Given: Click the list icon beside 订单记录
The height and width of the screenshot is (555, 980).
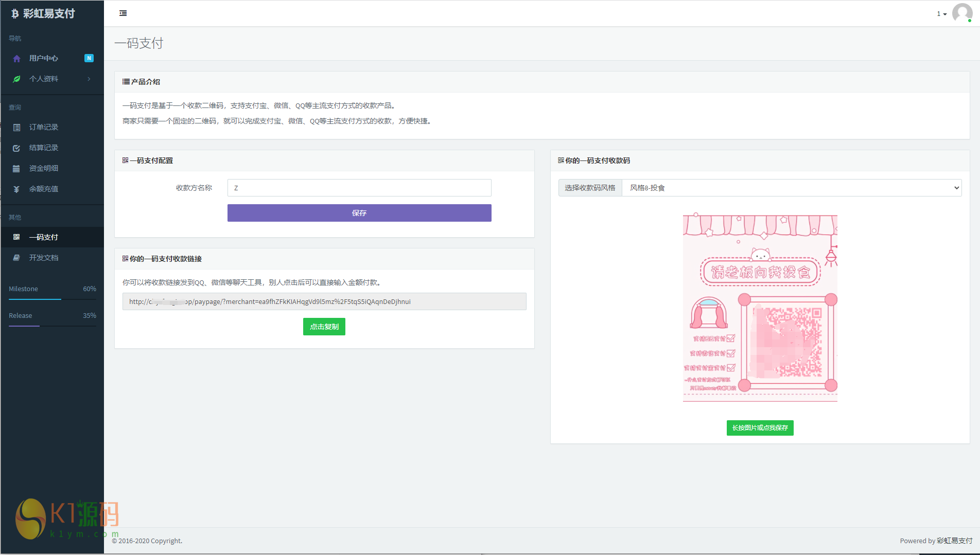Looking at the screenshot, I should [16, 127].
